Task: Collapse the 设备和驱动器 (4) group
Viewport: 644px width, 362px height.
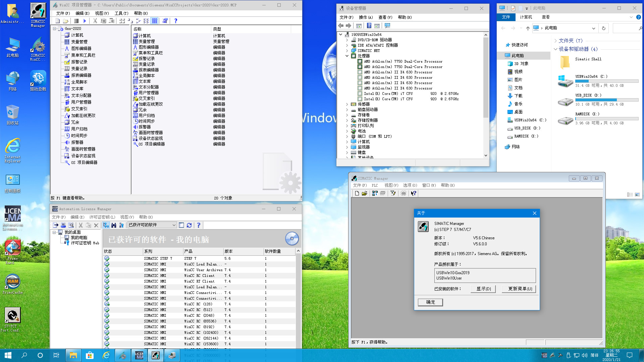Action: [555, 49]
